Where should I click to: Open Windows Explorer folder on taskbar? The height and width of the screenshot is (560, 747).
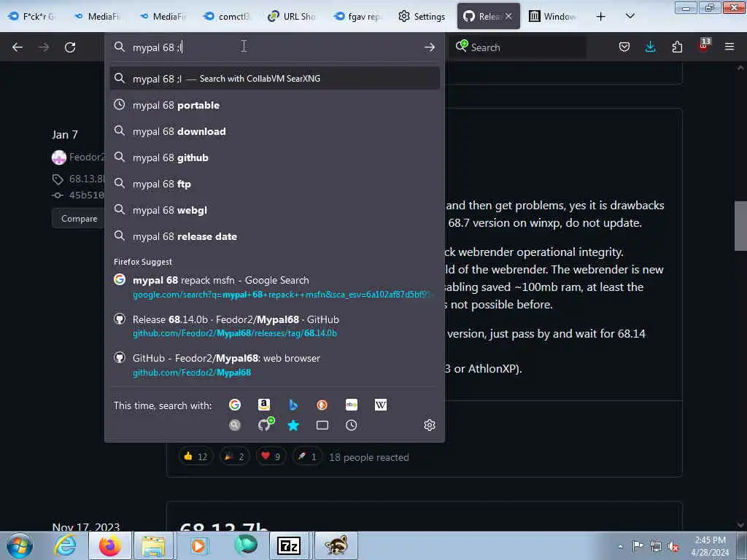pos(153,545)
